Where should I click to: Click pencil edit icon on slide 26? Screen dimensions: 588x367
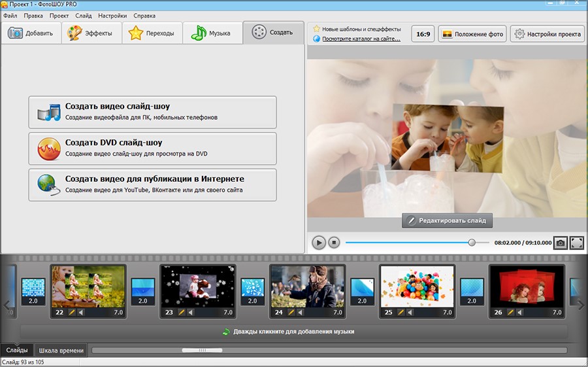click(x=510, y=312)
